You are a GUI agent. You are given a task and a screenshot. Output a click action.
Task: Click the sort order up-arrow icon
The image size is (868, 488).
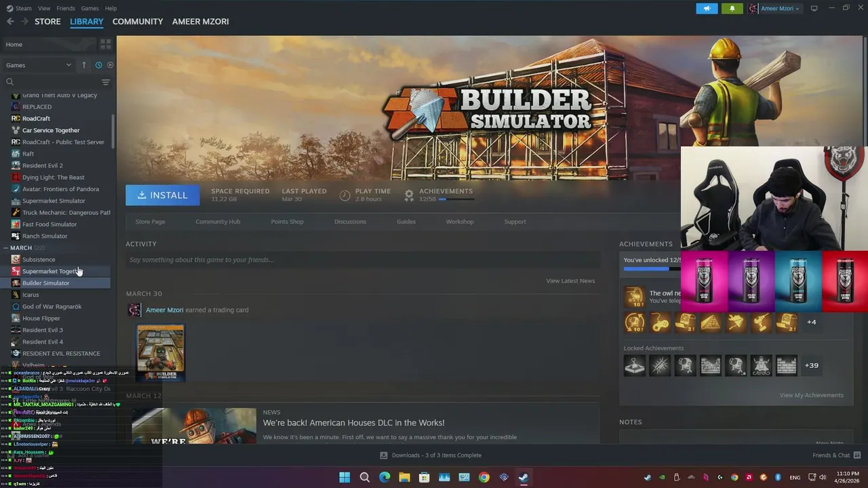(84, 65)
